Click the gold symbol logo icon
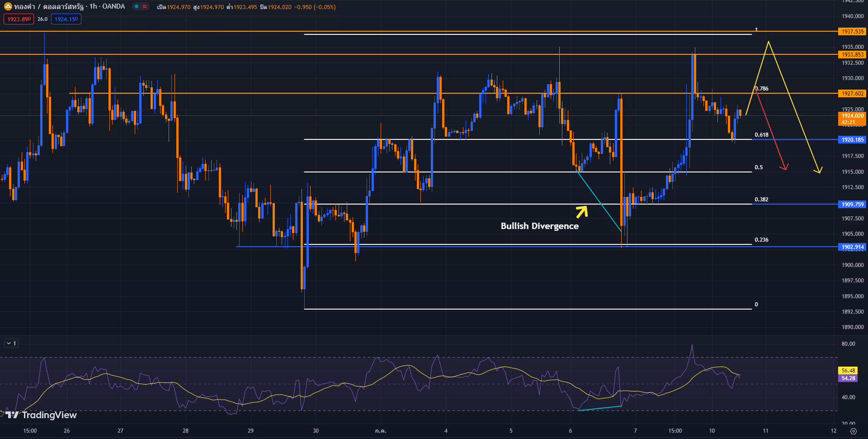Screen dimensions: 868x439 (8, 6)
